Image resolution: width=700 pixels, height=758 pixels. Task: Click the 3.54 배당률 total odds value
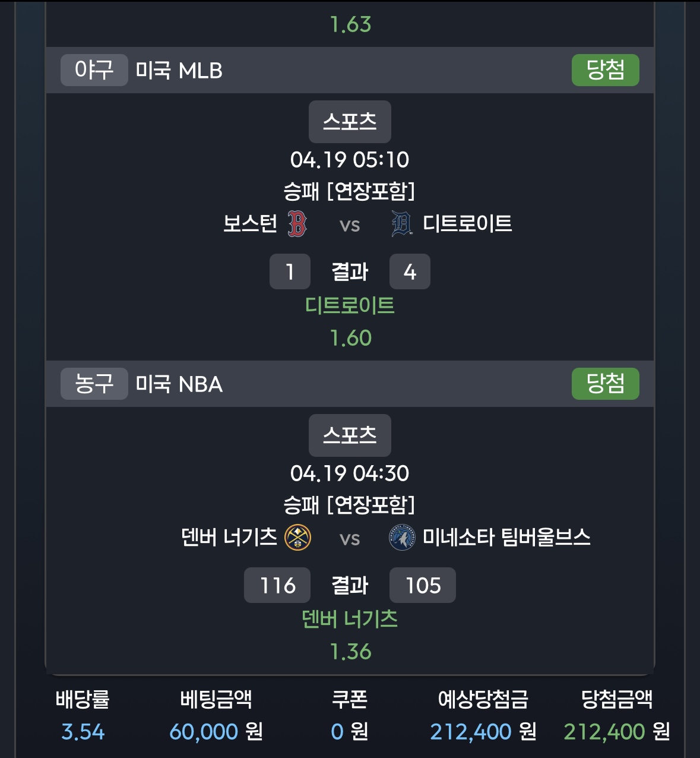click(x=83, y=731)
